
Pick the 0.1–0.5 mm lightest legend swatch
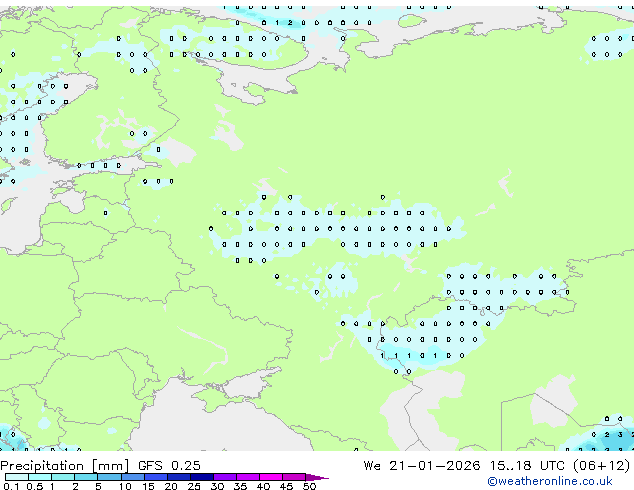click(17, 477)
